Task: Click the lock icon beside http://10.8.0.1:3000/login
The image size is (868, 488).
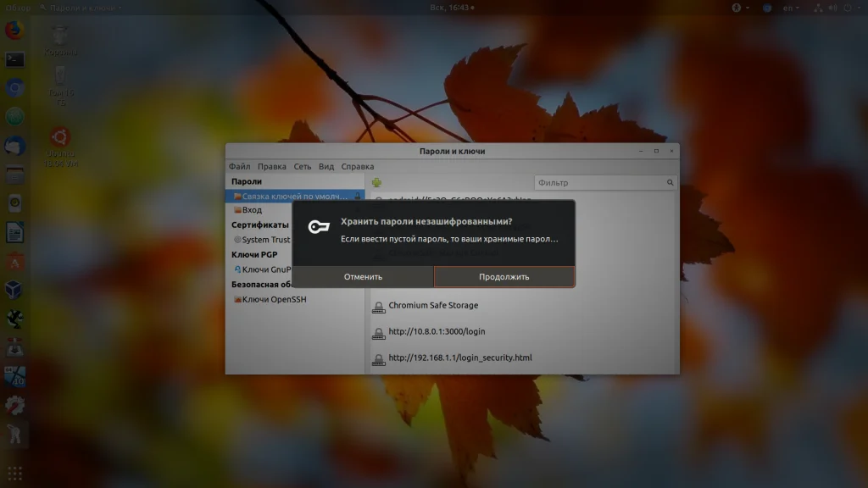Action: point(379,332)
